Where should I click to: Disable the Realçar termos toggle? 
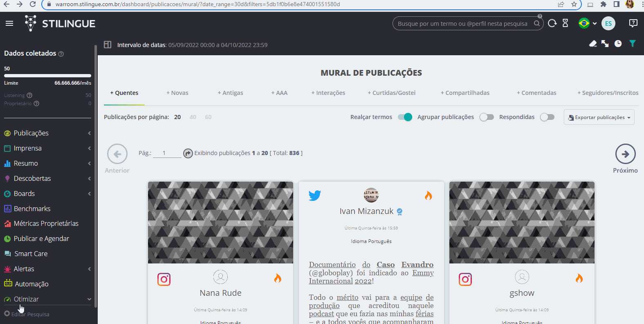tap(405, 117)
